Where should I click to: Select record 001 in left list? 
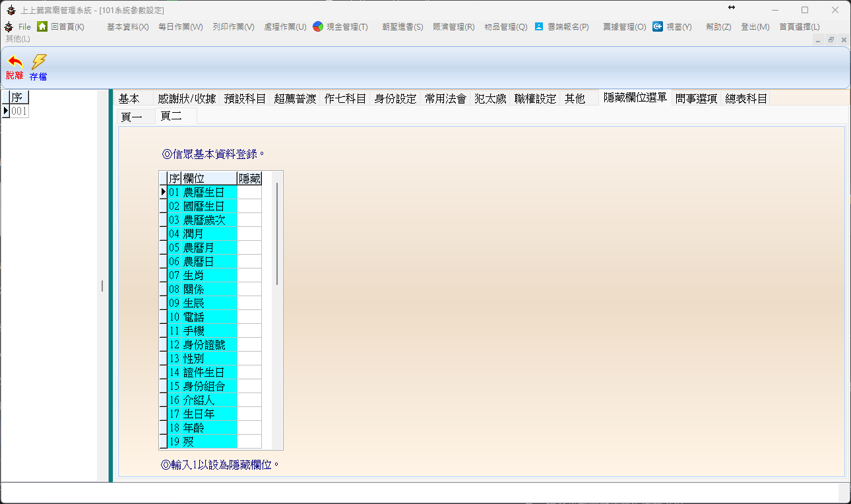[19, 111]
